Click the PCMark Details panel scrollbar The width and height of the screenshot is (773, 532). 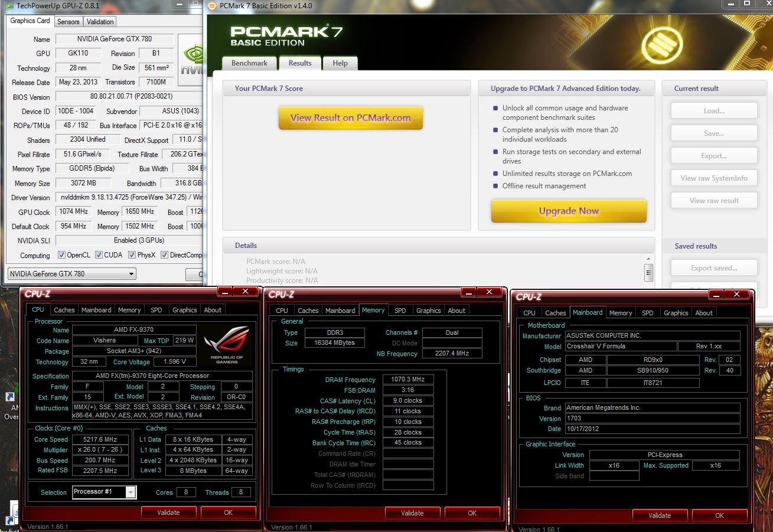(649, 272)
